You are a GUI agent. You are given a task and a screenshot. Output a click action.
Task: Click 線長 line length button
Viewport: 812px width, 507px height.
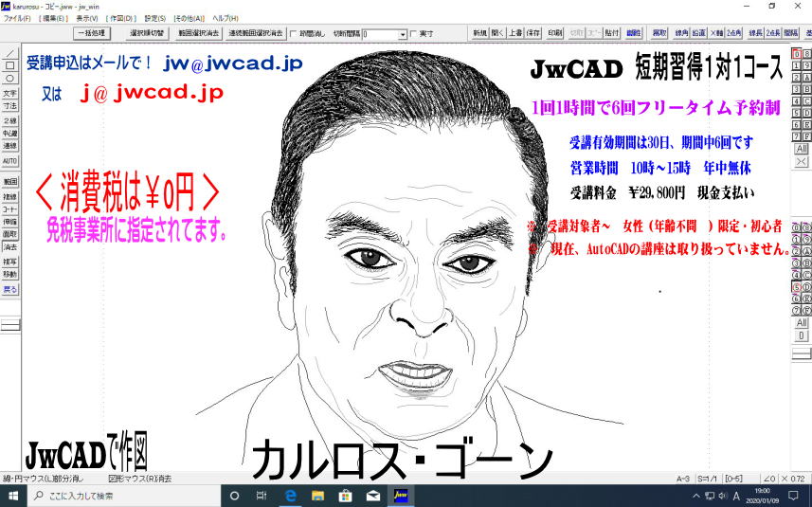click(x=755, y=33)
